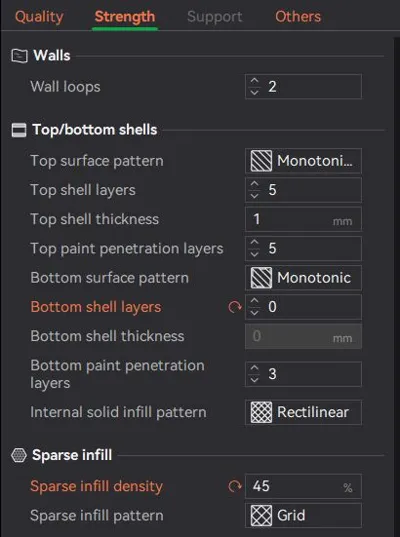The width and height of the screenshot is (400, 537).
Task: Increase Wall loops with the up arrow
Action: (x=254, y=81)
